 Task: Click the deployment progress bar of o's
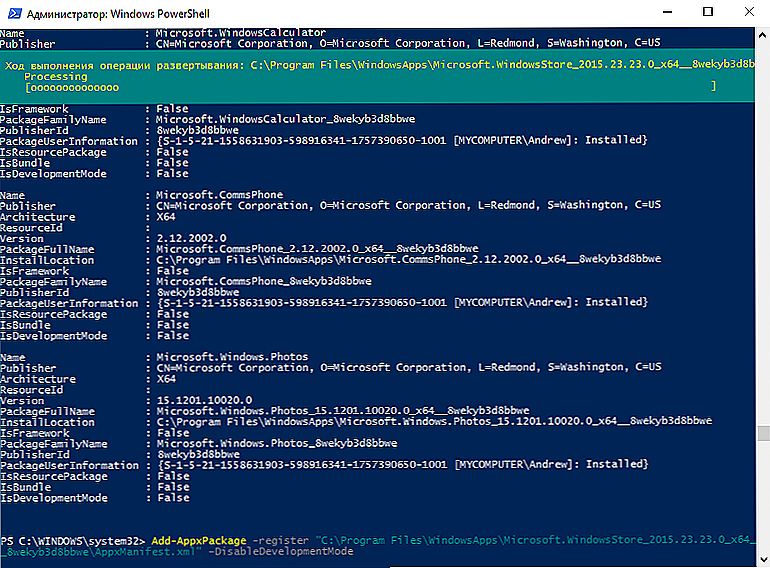73,87
